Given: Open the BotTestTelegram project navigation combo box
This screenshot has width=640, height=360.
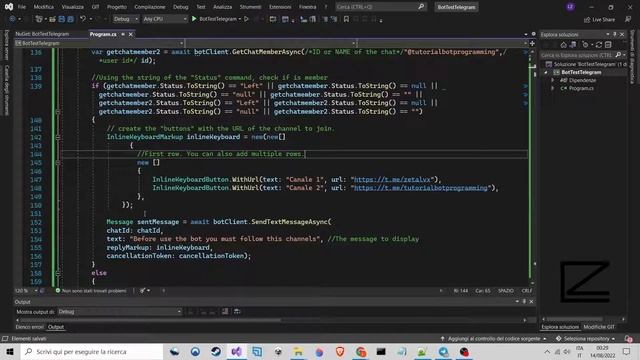Looking at the screenshot, I should click(x=99, y=43).
